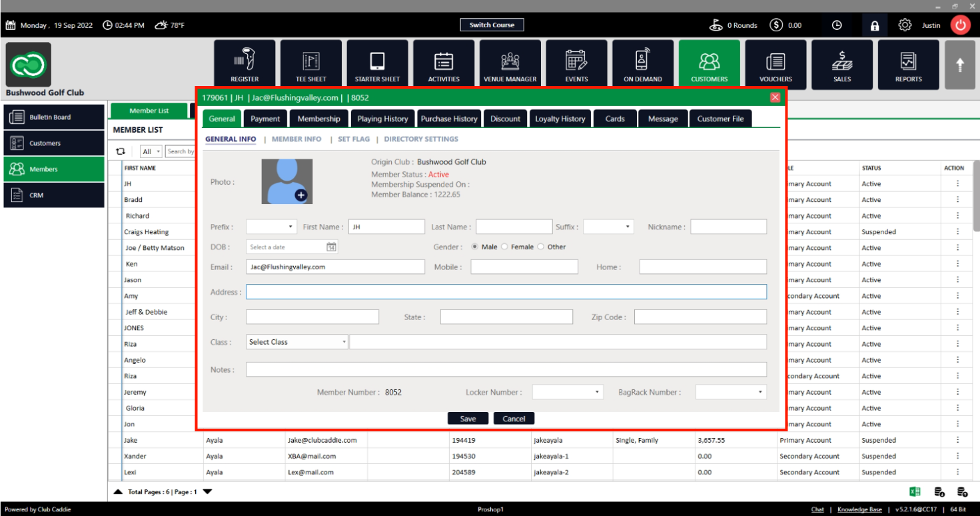Click the Notes text field
This screenshot has height=516, width=980.
point(506,369)
